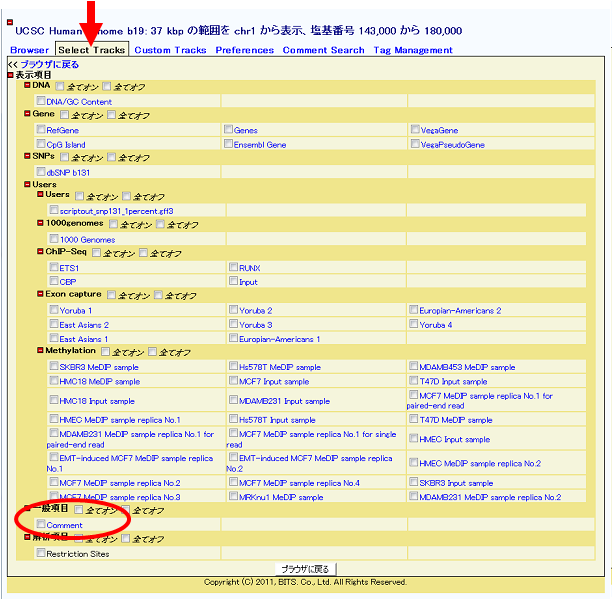The height and width of the screenshot is (600, 612).
Task: Check the RefGene track checkbox
Action: 41,129
